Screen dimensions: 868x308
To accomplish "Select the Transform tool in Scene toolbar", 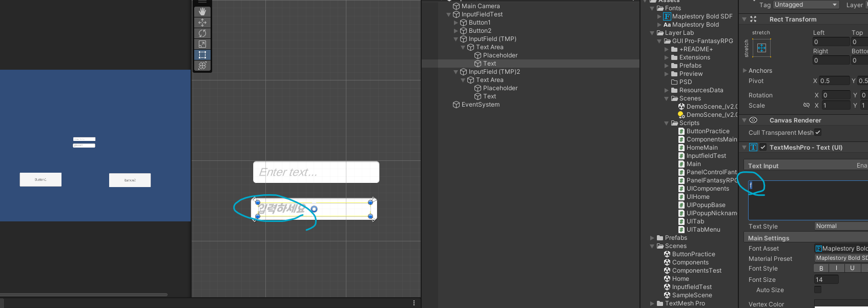I will 202,66.
